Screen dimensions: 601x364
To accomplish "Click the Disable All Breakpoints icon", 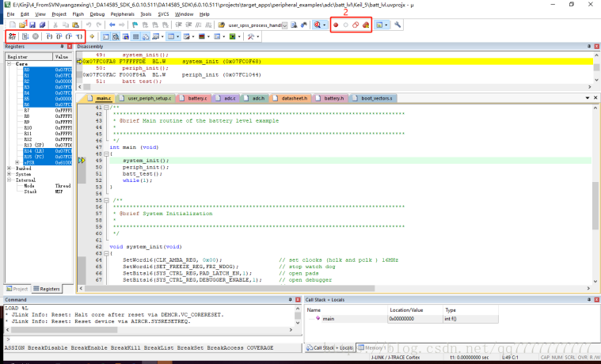I will coord(356,25).
